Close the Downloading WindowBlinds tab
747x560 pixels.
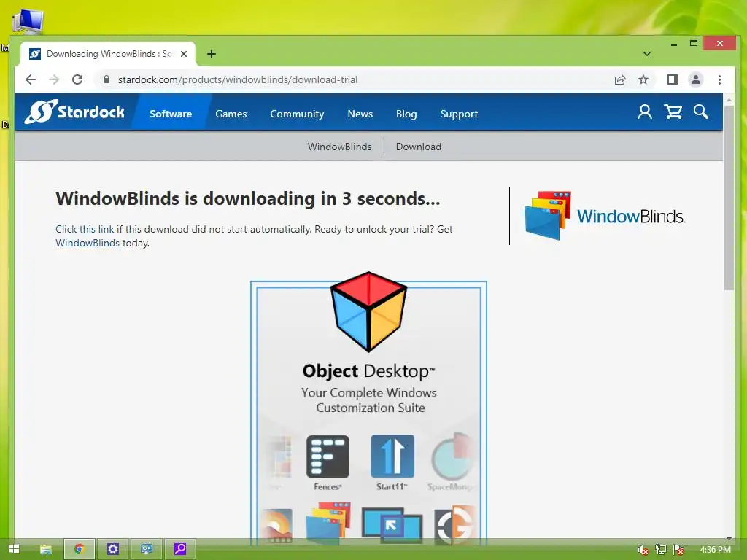184,54
